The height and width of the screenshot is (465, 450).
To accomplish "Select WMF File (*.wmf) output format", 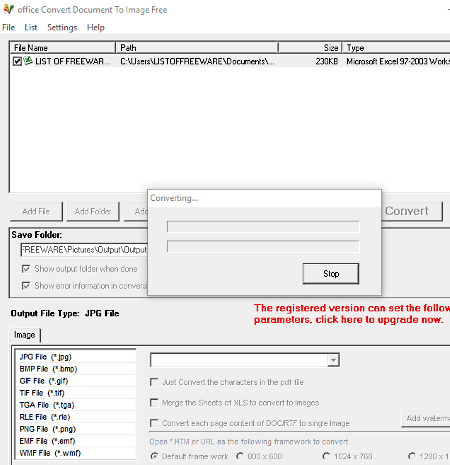I will click(x=76, y=453).
